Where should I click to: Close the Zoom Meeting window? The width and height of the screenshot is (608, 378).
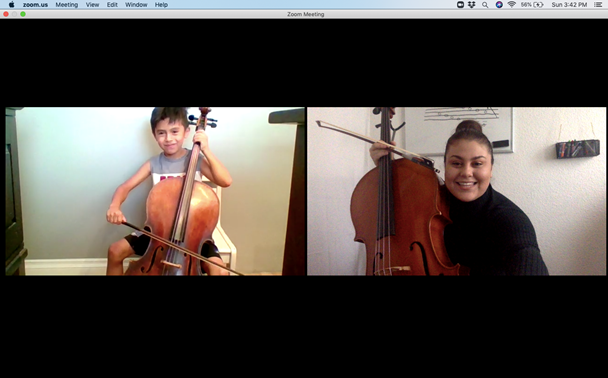coord(6,14)
